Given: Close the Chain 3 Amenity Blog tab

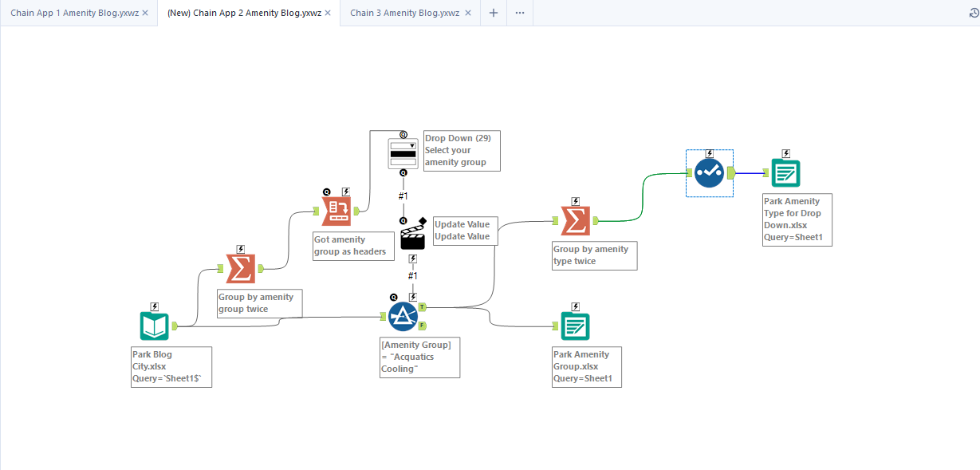Looking at the screenshot, I should [x=467, y=13].
